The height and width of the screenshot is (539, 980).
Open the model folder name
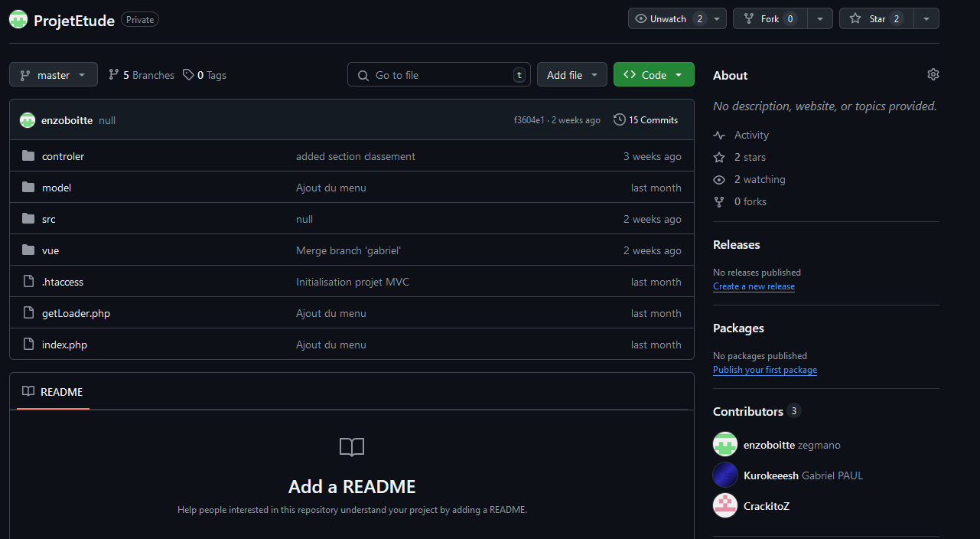[57, 188]
